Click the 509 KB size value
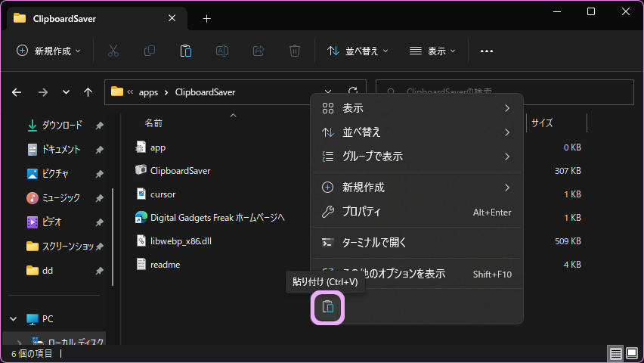 tap(568, 241)
